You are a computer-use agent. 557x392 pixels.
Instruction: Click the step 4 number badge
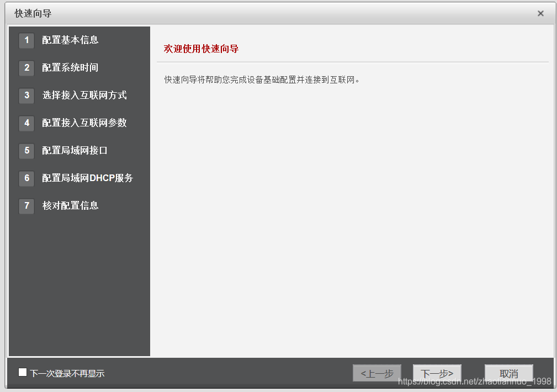[26, 123]
